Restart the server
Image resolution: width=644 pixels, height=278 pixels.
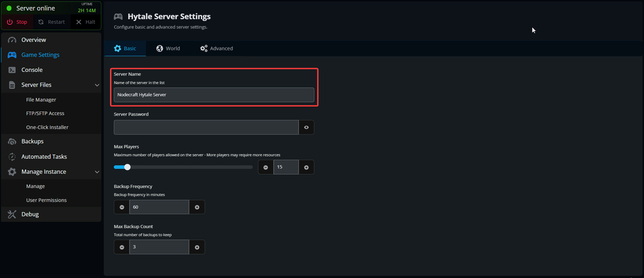click(x=52, y=22)
